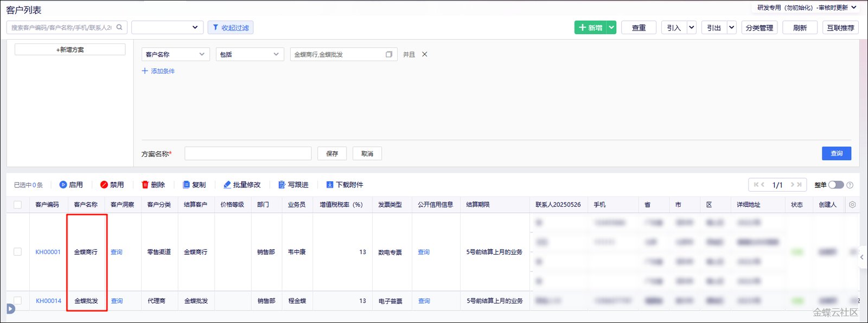Click the 启用 enable icon button
This screenshot has height=323, width=868.
coord(71,185)
